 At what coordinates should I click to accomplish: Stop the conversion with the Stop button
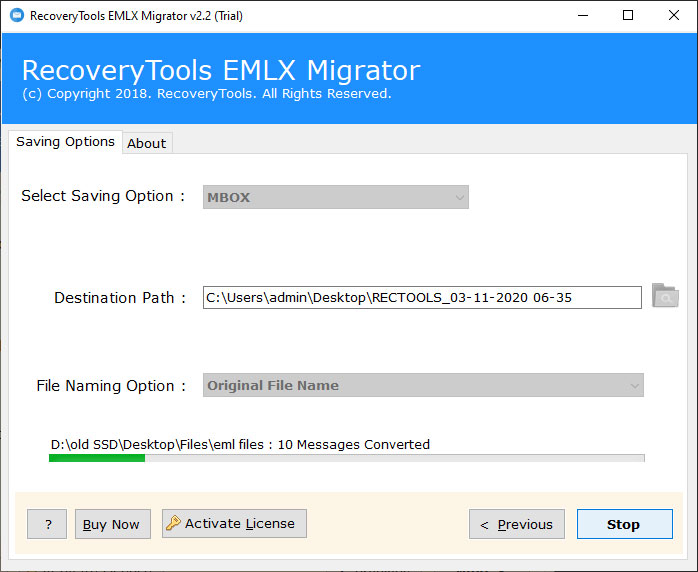(x=625, y=524)
